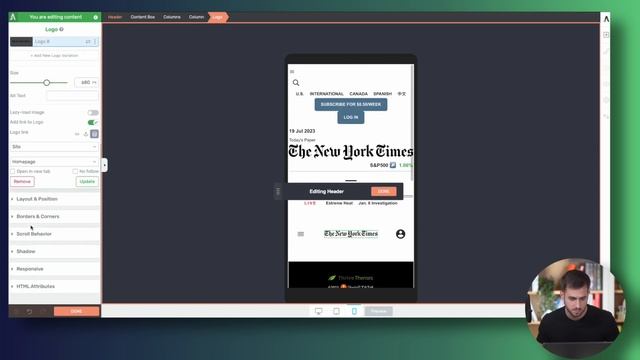Click the CANADA link in preview
640x360 pixels.
(x=358, y=94)
